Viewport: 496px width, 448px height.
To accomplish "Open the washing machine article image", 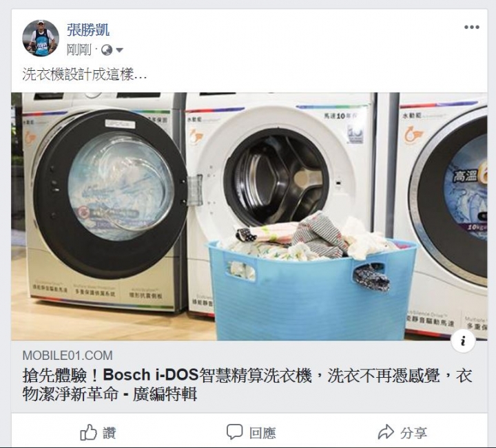I will point(249,216).
